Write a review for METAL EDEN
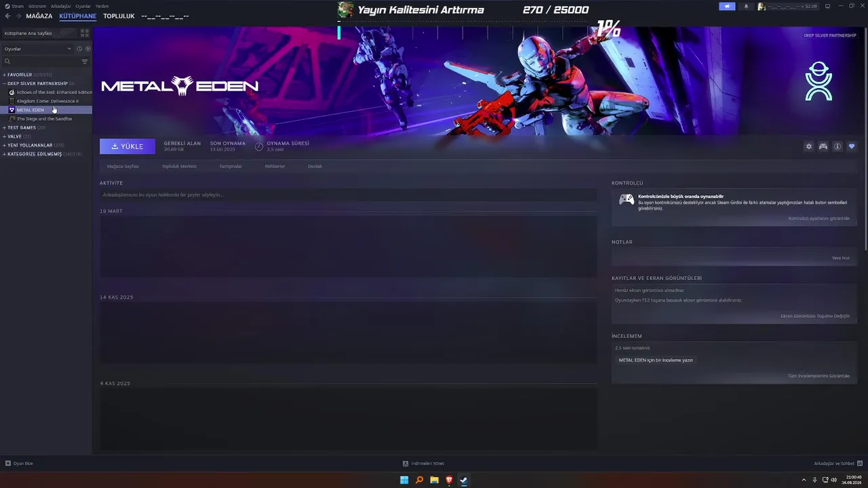This screenshot has height=488, width=868. coord(656,360)
